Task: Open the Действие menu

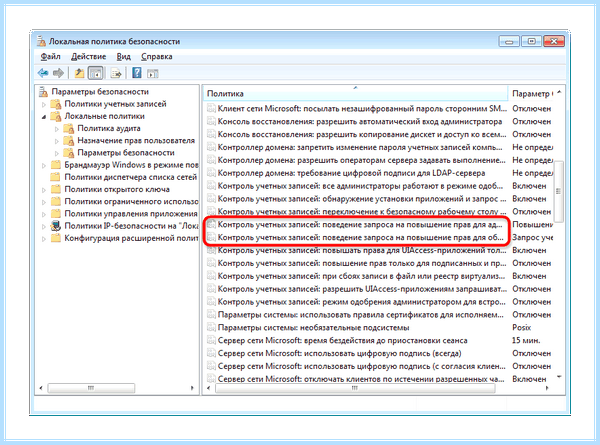Action: 88,57
